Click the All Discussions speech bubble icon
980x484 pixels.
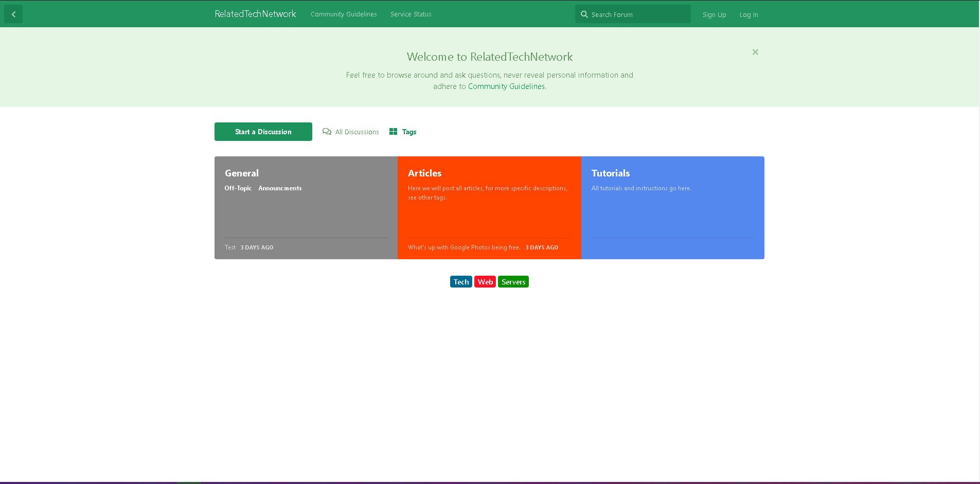[327, 132]
